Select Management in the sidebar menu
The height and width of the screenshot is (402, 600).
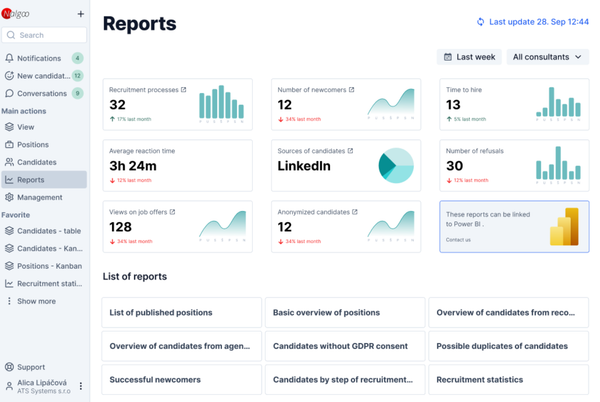point(39,198)
